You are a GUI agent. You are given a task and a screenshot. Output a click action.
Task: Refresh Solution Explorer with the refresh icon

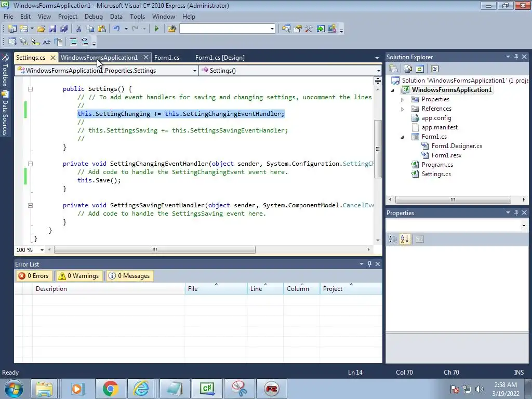[420, 69]
